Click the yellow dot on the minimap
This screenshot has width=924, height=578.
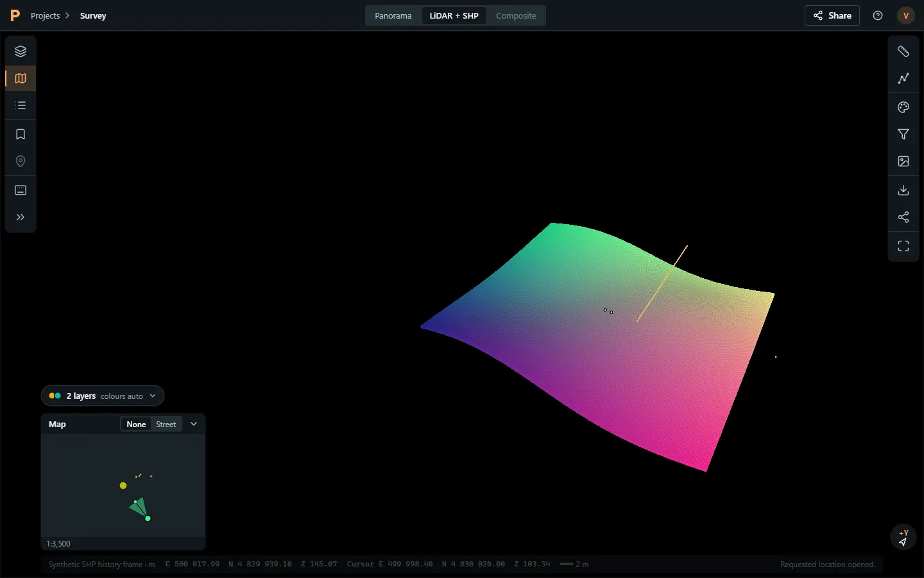tap(123, 486)
